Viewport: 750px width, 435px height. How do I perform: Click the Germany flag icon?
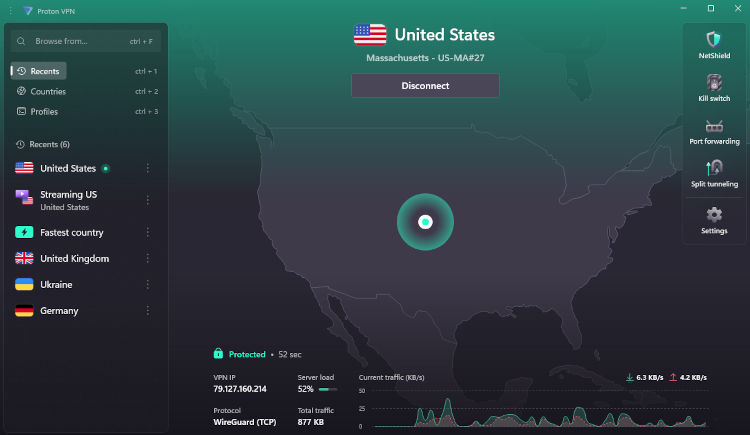pos(24,311)
